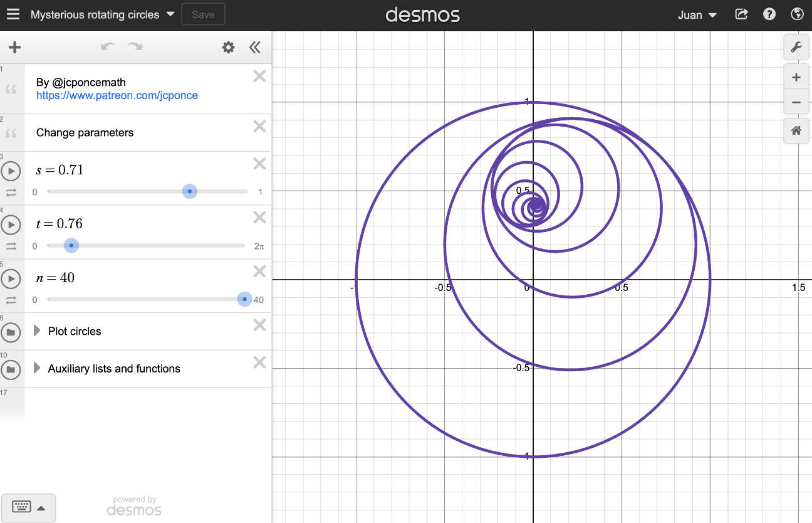The width and height of the screenshot is (812, 523).
Task: Expand the Plot circles folder
Action: click(37, 330)
